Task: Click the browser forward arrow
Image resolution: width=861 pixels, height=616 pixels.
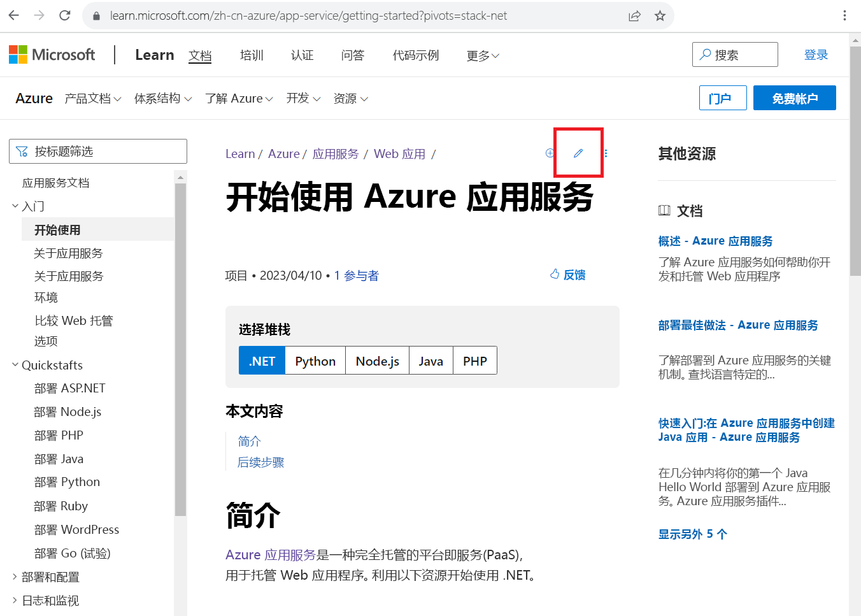Action: coord(39,15)
